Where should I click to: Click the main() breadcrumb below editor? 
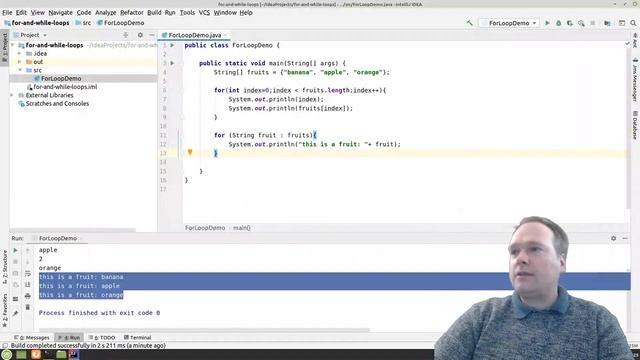coord(242,228)
